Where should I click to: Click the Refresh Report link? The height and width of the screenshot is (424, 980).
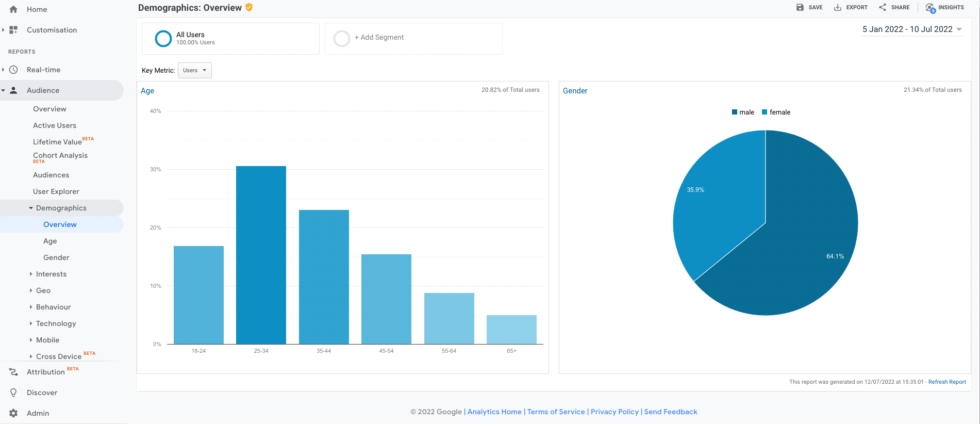tap(947, 382)
